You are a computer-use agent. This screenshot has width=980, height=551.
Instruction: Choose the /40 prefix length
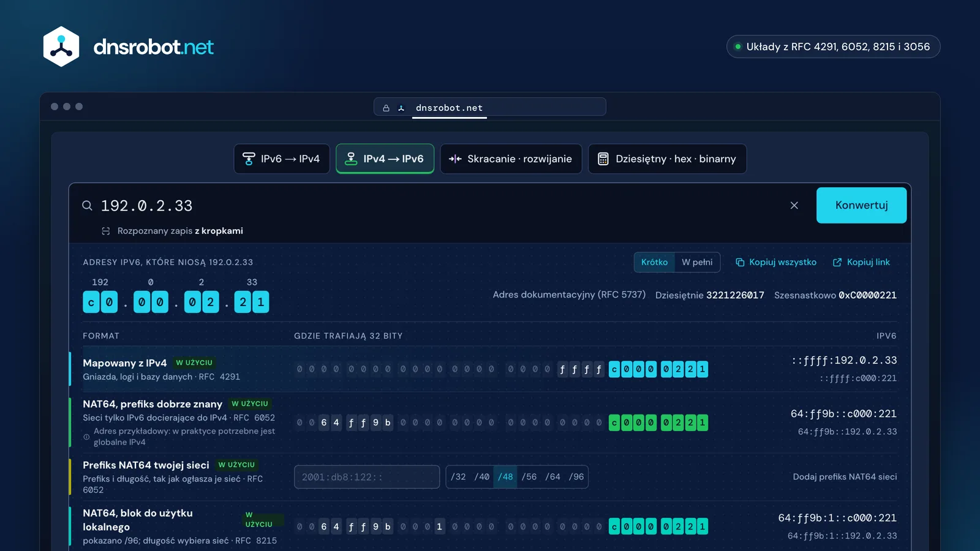pyautogui.click(x=482, y=477)
